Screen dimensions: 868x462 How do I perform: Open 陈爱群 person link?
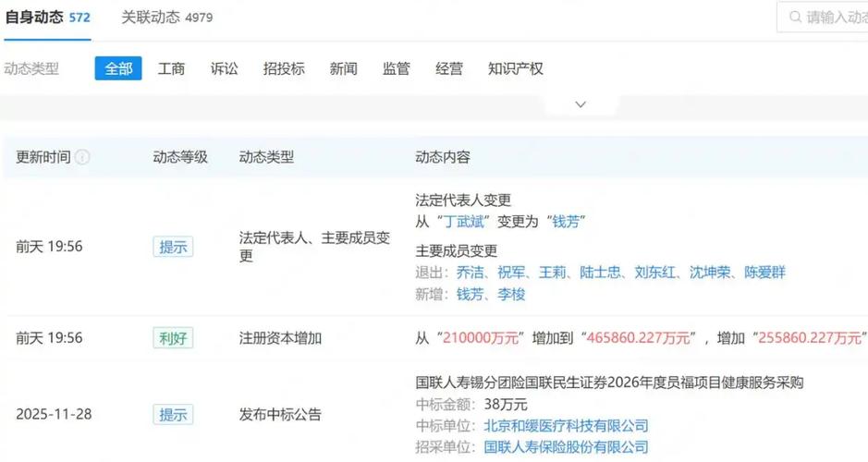tap(764, 273)
